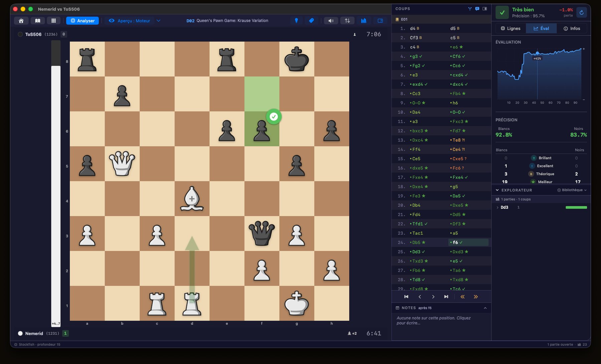The image size is (601, 364).
Task: Toggle the side panel layout icon
Action: coord(380,21)
